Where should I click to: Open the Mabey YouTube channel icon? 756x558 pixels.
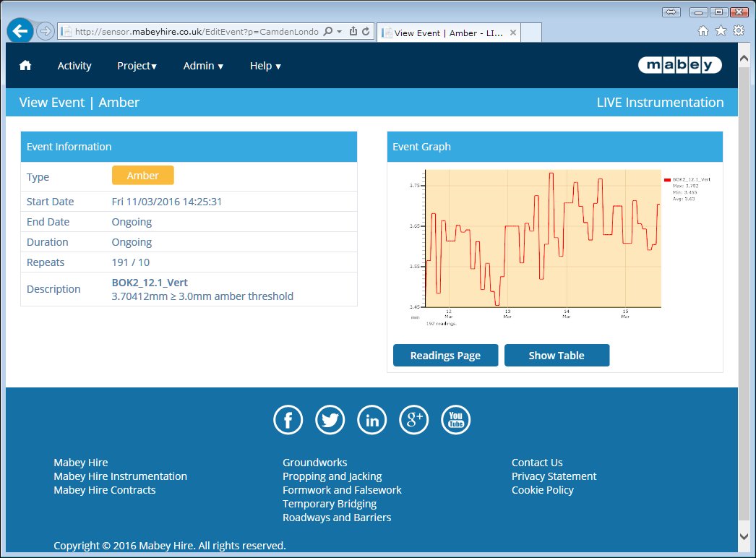click(455, 420)
